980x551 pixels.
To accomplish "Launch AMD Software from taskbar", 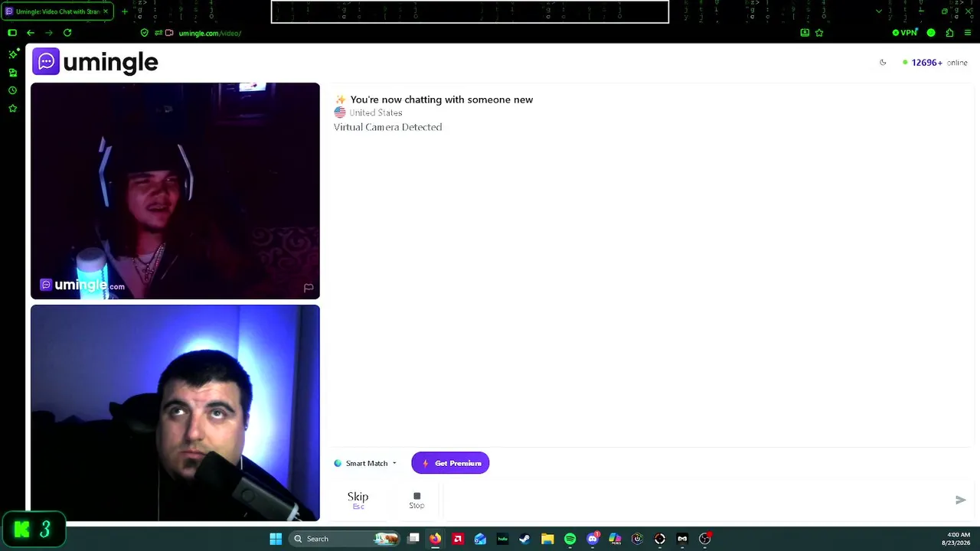I will 458,539.
